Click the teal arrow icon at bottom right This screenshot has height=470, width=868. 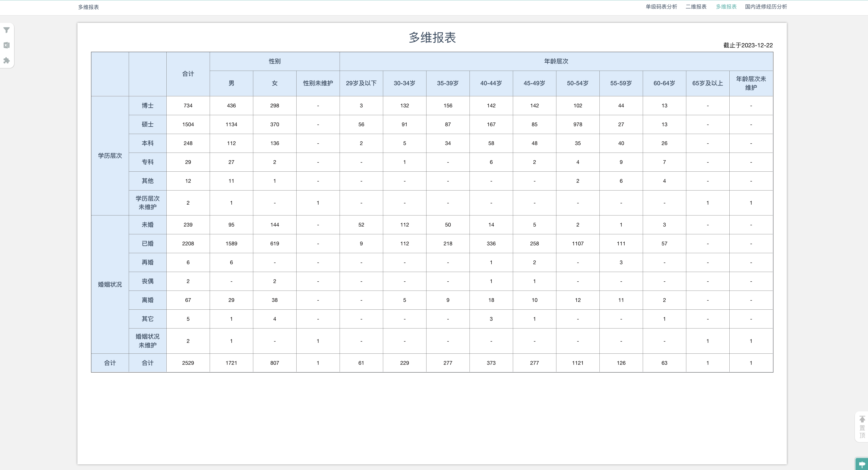862,464
